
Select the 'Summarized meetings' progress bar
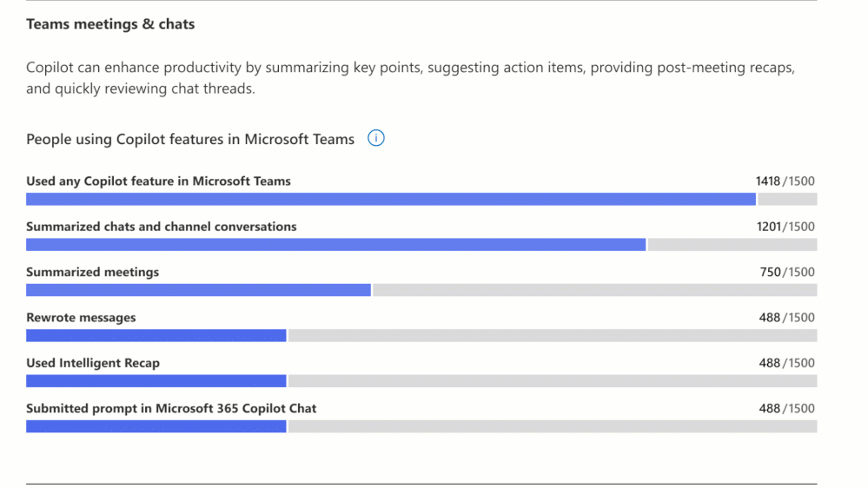tap(421, 290)
